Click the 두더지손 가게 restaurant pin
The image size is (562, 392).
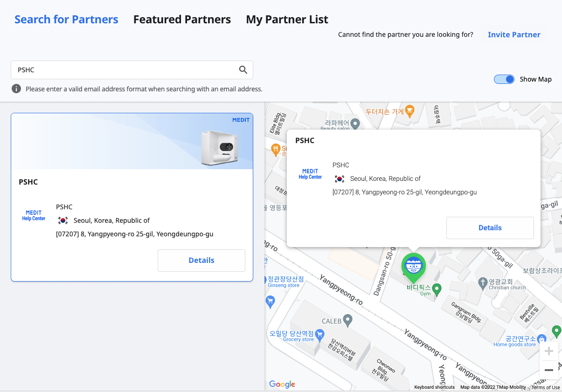[x=410, y=111]
